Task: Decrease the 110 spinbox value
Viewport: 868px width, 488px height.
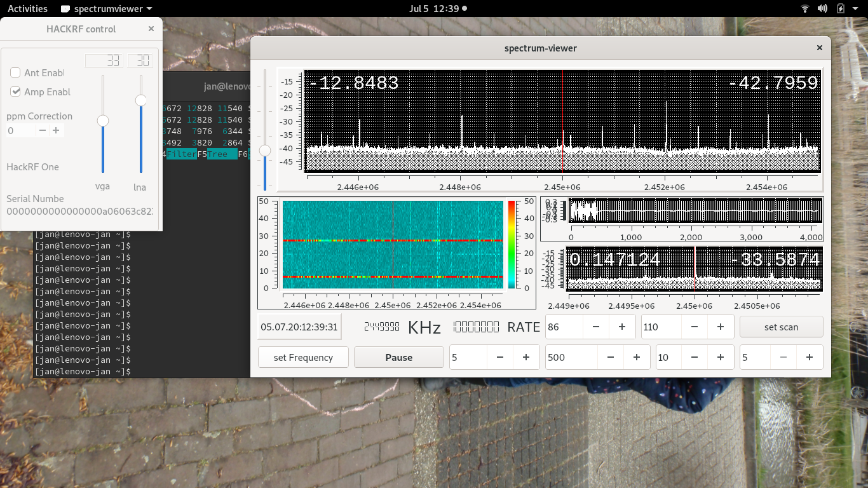Action: [x=695, y=327]
